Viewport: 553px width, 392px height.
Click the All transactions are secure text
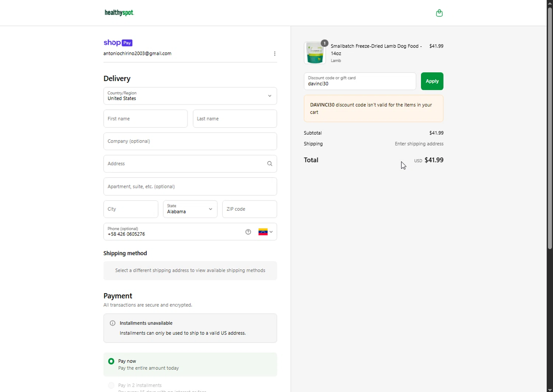tap(148, 305)
